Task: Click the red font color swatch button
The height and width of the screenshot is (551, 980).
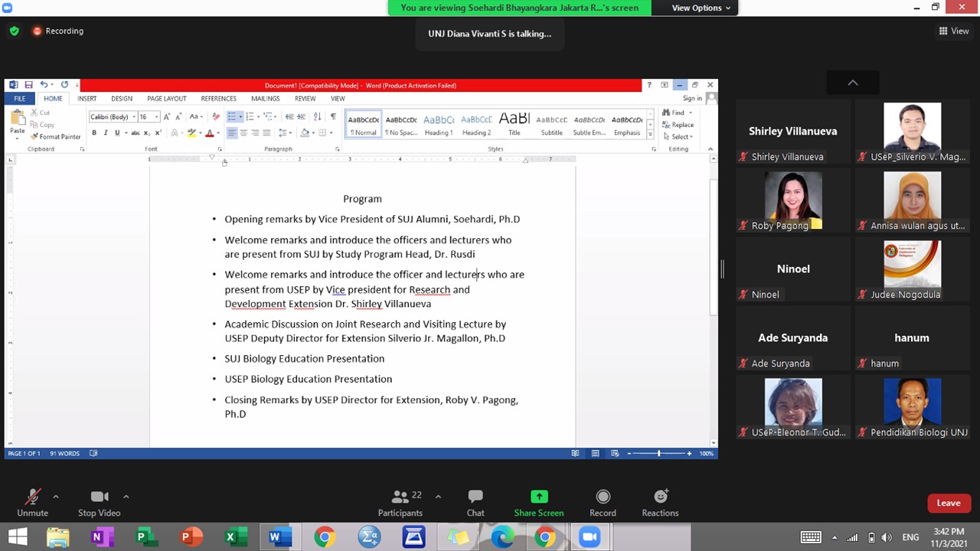Action: 209,132
